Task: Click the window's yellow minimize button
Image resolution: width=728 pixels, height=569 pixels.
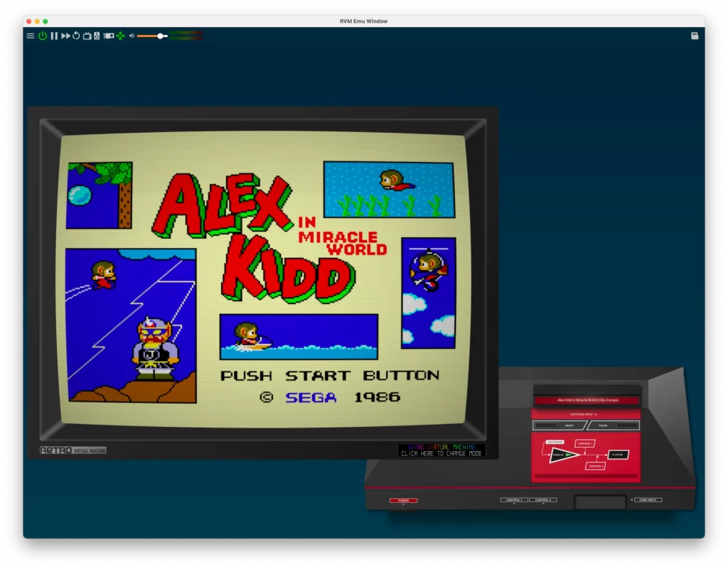Action: tap(37, 21)
